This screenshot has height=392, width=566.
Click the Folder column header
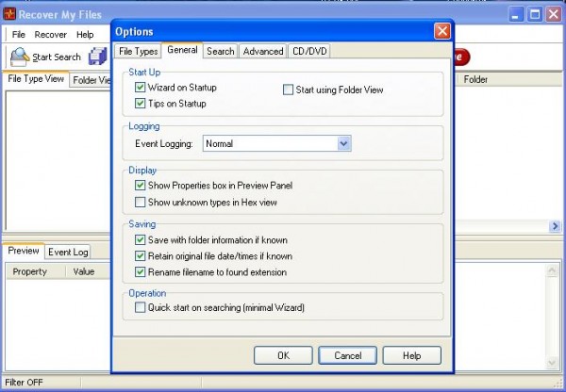click(475, 79)
